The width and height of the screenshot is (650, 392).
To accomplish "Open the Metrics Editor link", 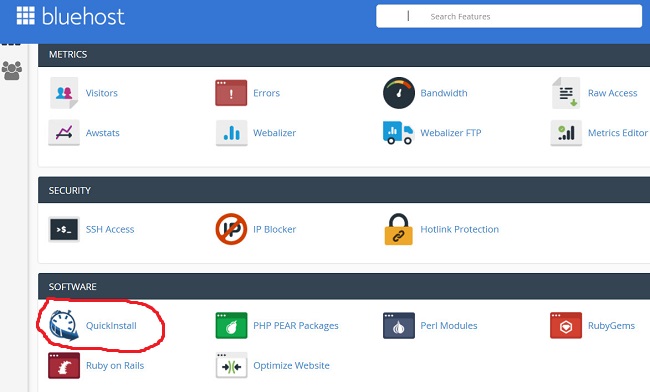I will click(x=618, y=133).
